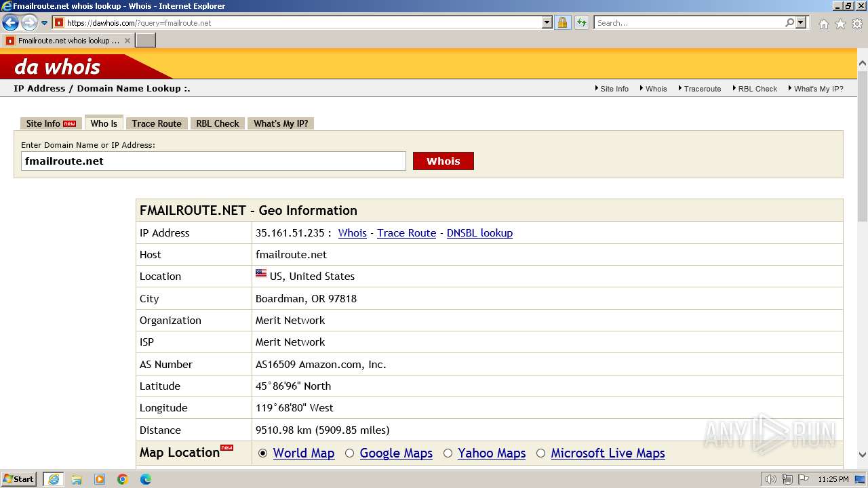The image size is (868, 488).
Task: Open the DNSBL lookup link
Action: coord(479,232)
